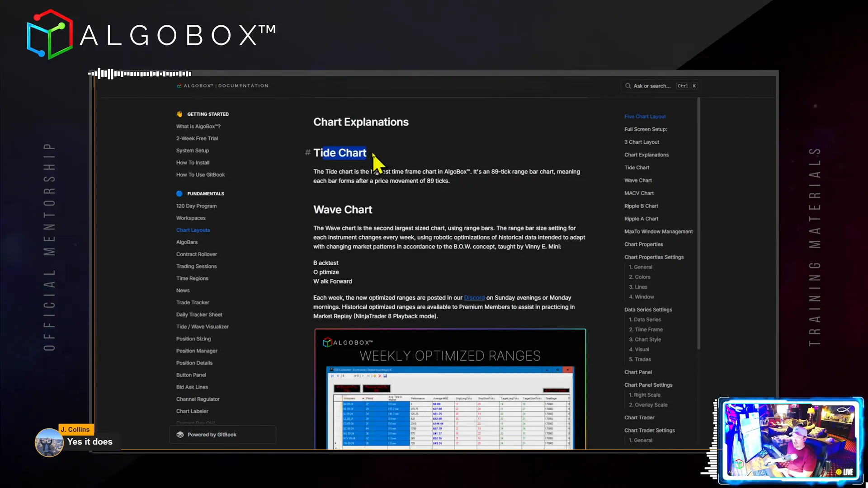Click the GitBook icon in footer

pos(180,435)
